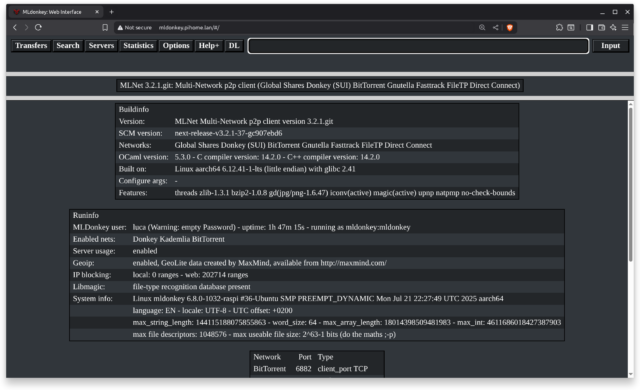The height and width of the screenshot is (390, 640).
Task: Click the Version MLNet Multi-Network row
Action: (x=317, y=121)
